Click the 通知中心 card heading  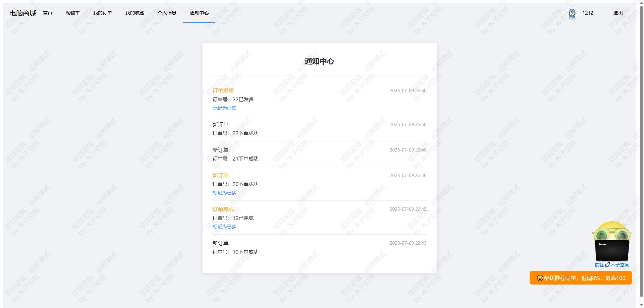coord(319,61)
